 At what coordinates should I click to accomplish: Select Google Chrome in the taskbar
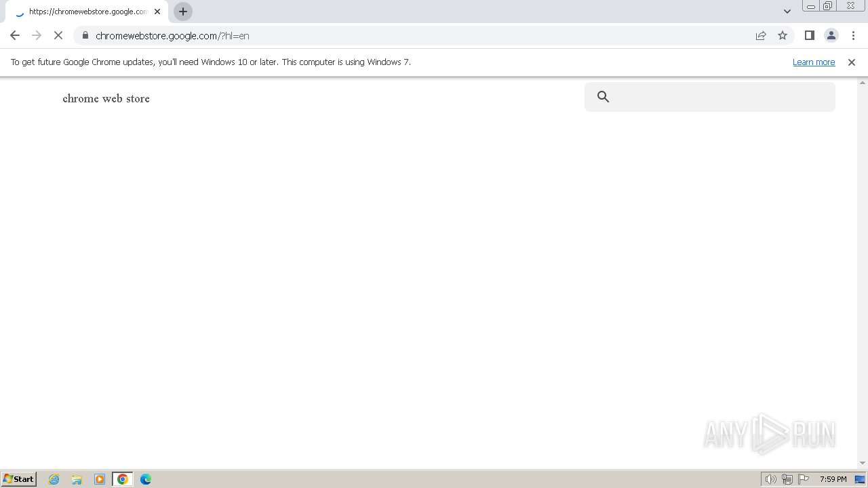[123, 479]
